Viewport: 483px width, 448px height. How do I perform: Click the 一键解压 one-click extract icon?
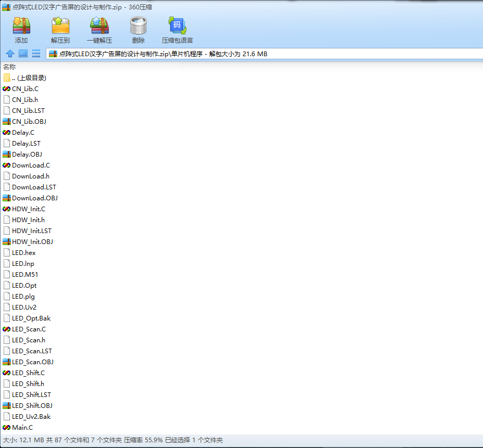tap(99, 25)
